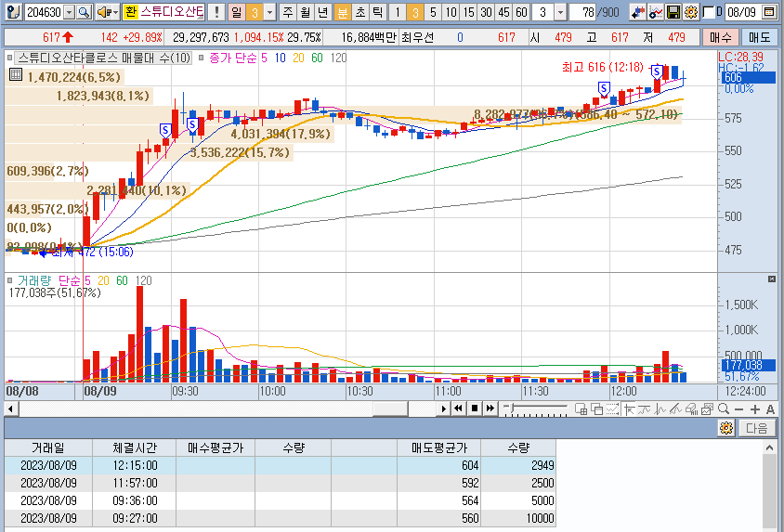
Task: Select the 12:15:00 trade row
Action: click(x=280, y=465)
